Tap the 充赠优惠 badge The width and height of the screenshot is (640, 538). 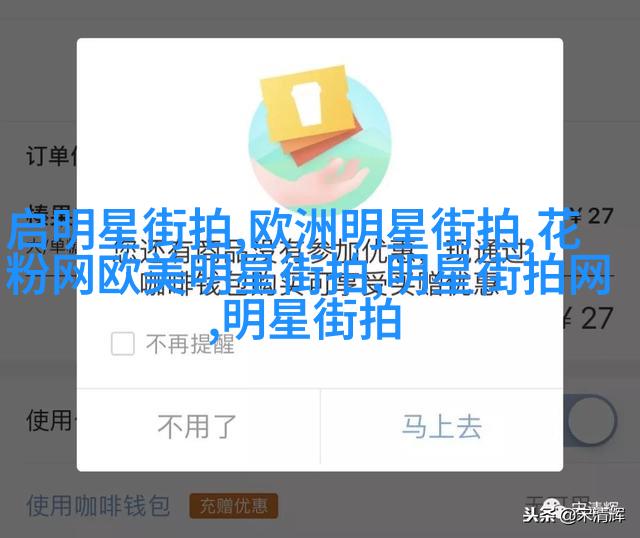click(233, 506)
